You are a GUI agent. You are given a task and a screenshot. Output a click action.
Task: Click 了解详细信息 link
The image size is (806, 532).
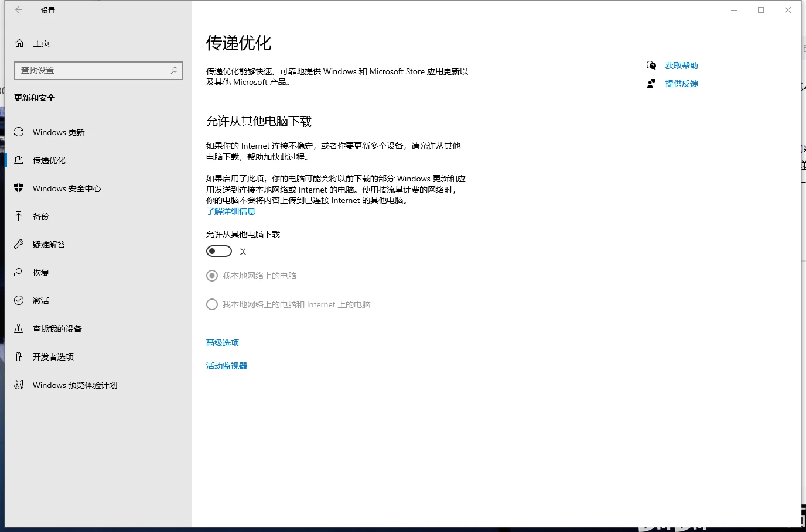click(x=231, y=211)
